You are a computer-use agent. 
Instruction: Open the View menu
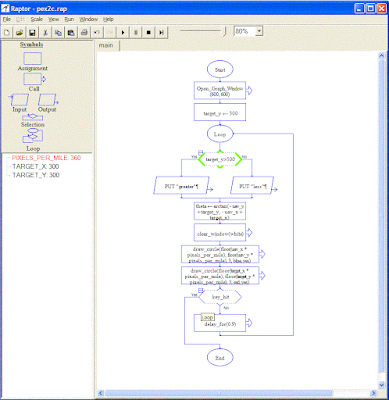[x=53, y=19]
